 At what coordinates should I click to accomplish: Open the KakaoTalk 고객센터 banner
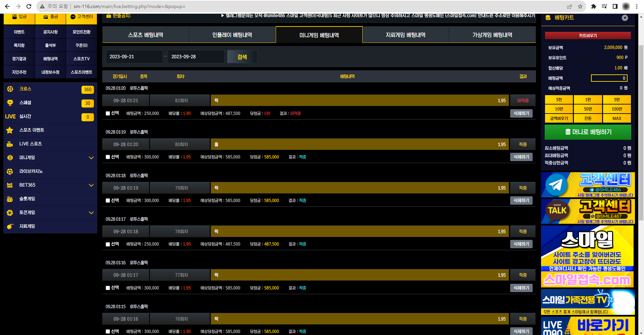pyautogui.click(x=588, y=211)
